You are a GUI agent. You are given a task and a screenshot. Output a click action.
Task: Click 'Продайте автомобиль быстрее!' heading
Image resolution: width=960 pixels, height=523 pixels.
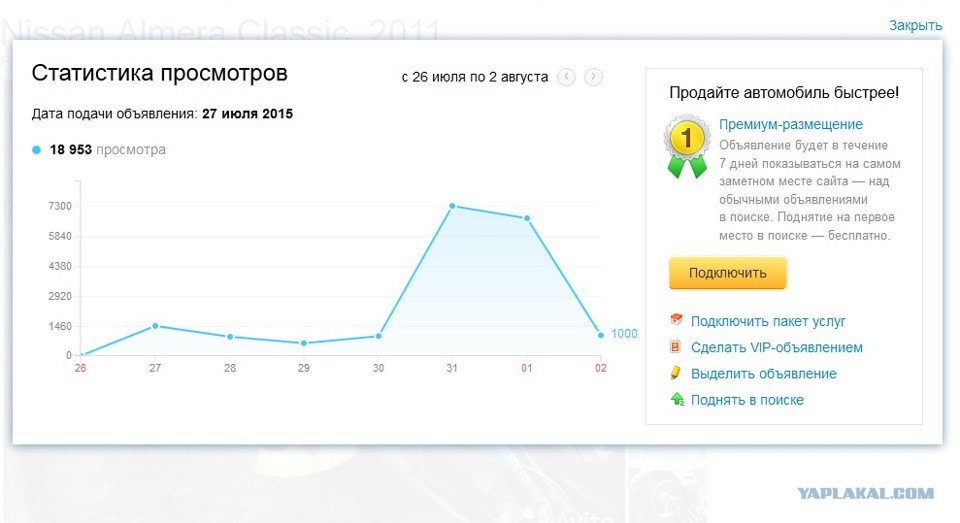(x=784, y=93)
